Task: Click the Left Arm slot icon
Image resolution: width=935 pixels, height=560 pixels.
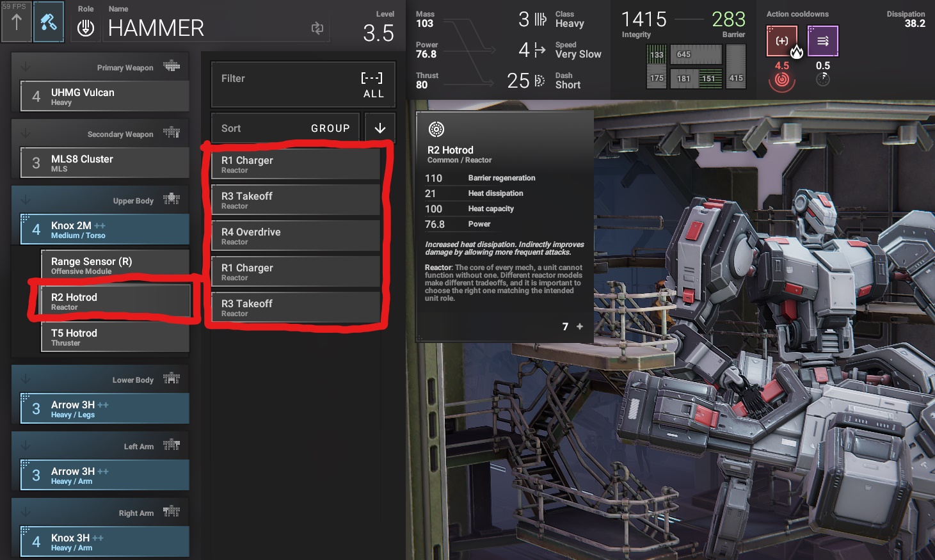Action: coord(172,445)
